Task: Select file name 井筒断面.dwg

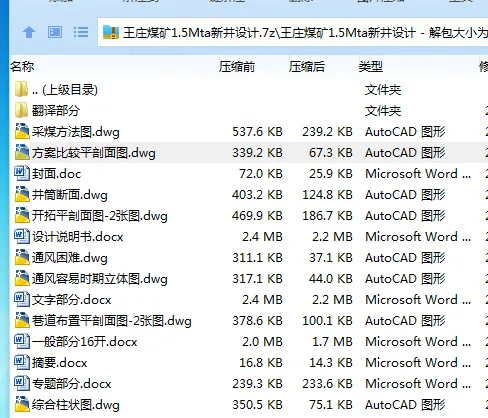Action: pos(70,195)
